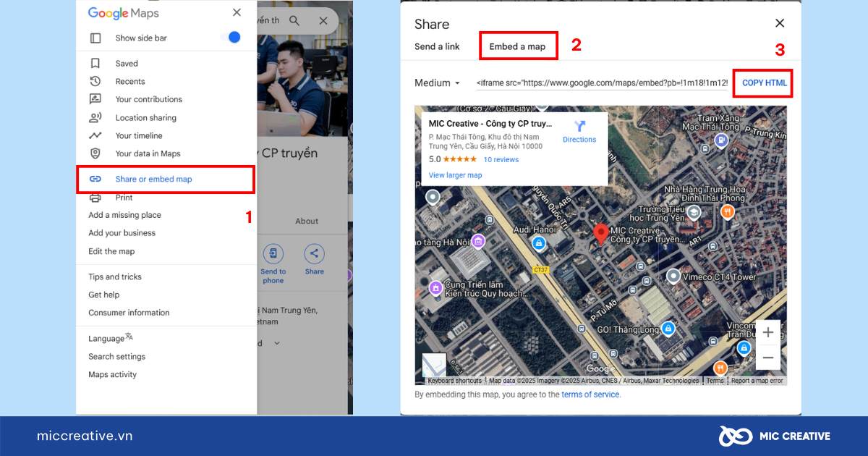868x456 pixels.
Task: Open Your timeline graph icon
Action: tap(95, 135)
